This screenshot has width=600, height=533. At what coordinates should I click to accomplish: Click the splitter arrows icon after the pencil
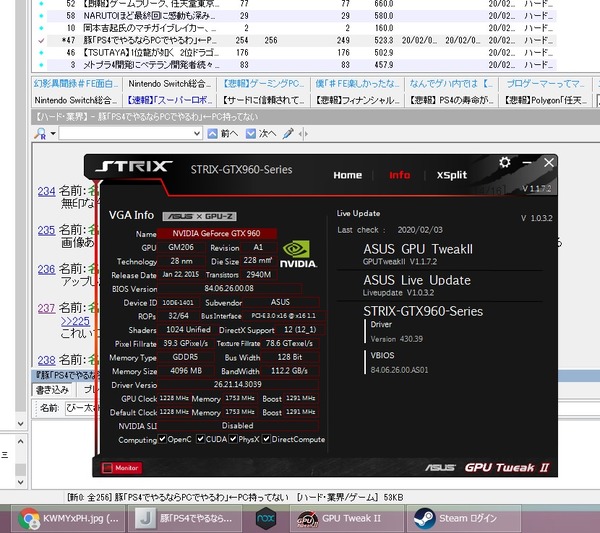tap(303, 134)
